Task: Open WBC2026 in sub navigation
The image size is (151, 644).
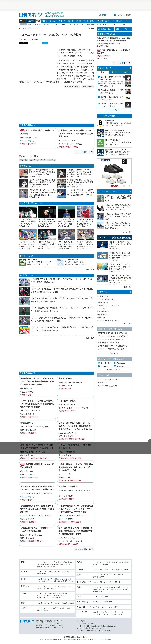Action: tap(37, 25)
